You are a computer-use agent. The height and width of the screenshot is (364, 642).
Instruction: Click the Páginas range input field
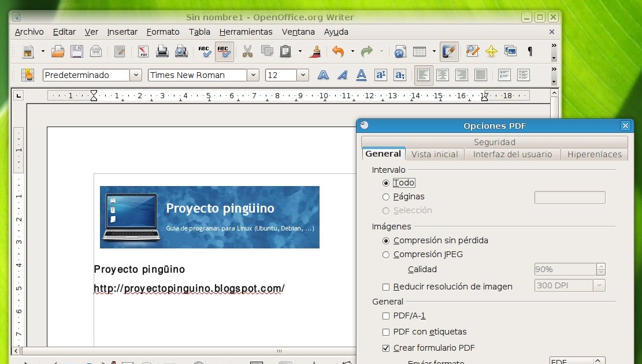point(569,197)
